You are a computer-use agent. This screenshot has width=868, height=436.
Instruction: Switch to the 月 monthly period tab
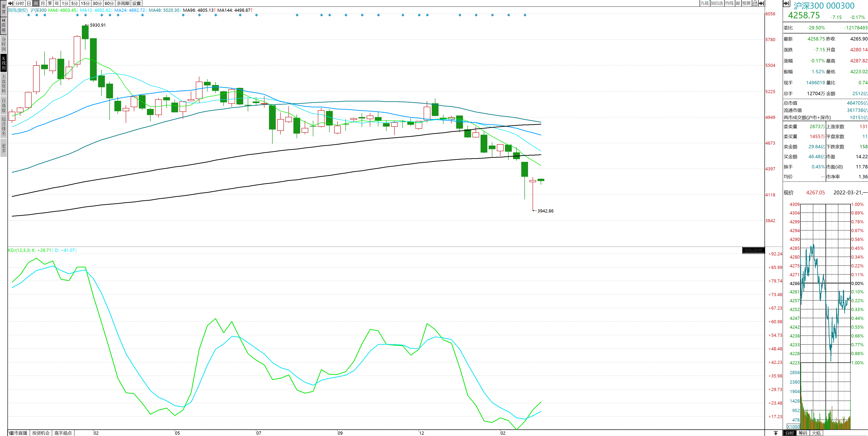pos(43,3)
